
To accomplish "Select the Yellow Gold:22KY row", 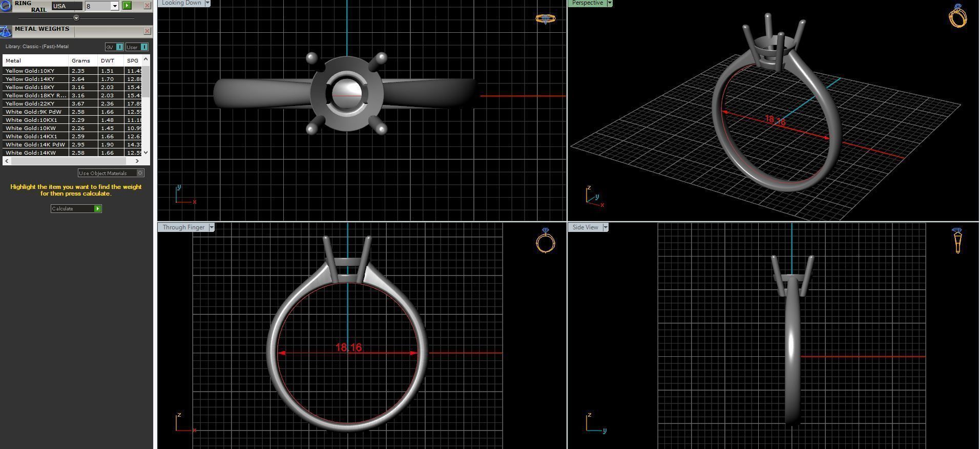I will 73,103.
